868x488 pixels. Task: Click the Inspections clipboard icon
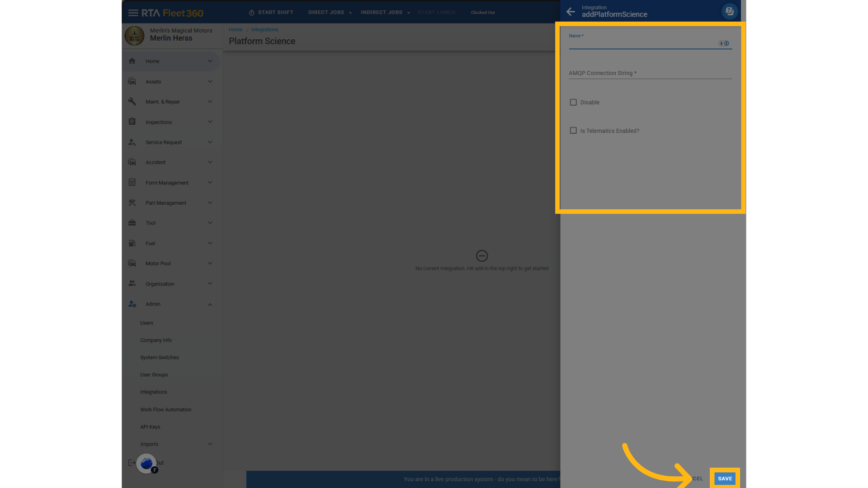click(132, 122)
